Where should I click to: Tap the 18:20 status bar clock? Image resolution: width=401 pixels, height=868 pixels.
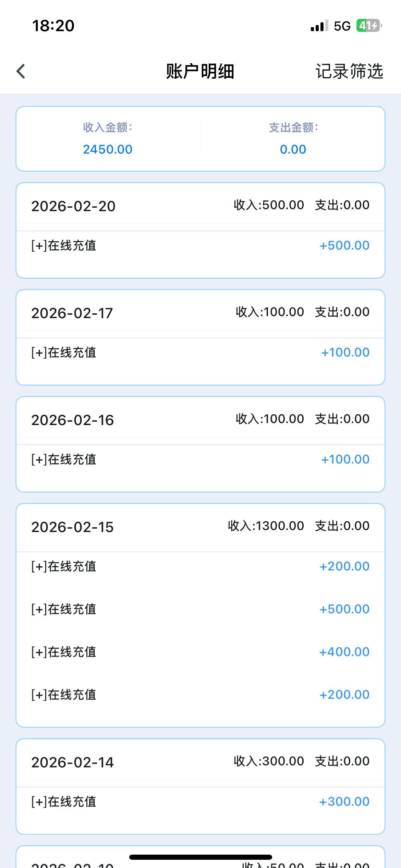tap(53, 26)
